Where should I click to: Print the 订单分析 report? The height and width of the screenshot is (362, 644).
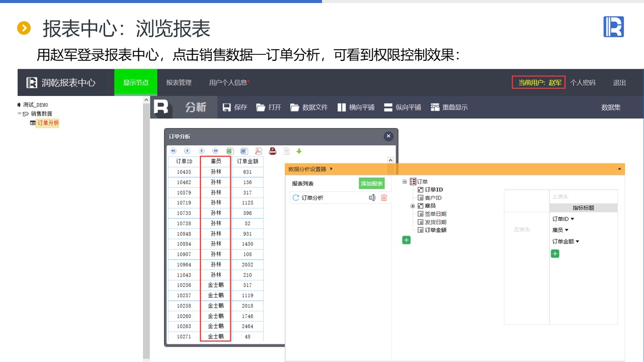coord(273,151)
